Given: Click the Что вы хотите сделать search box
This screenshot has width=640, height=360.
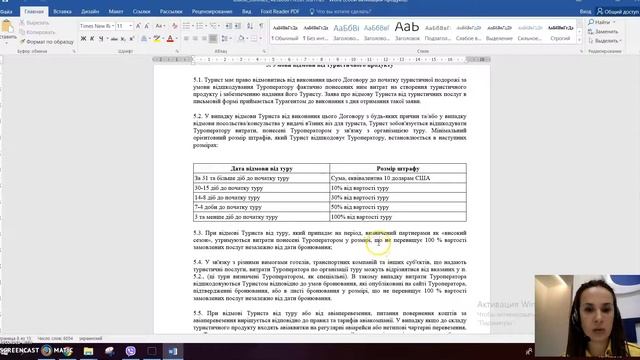Looking at the screenshot, I should coord(341,11).
